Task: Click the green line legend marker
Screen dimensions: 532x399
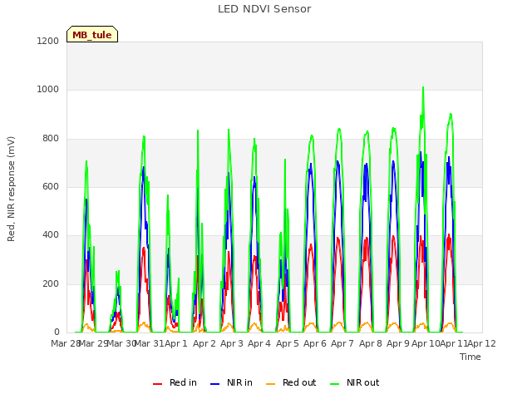Action: (334, 384)
